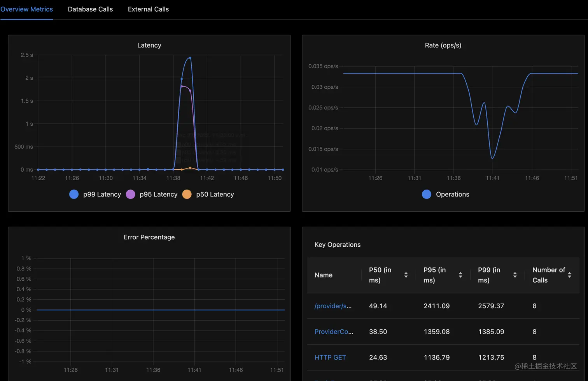Viewport: 588px width, 381px height.
Task: Select the Overview Metrics tab
Action: 26,9
